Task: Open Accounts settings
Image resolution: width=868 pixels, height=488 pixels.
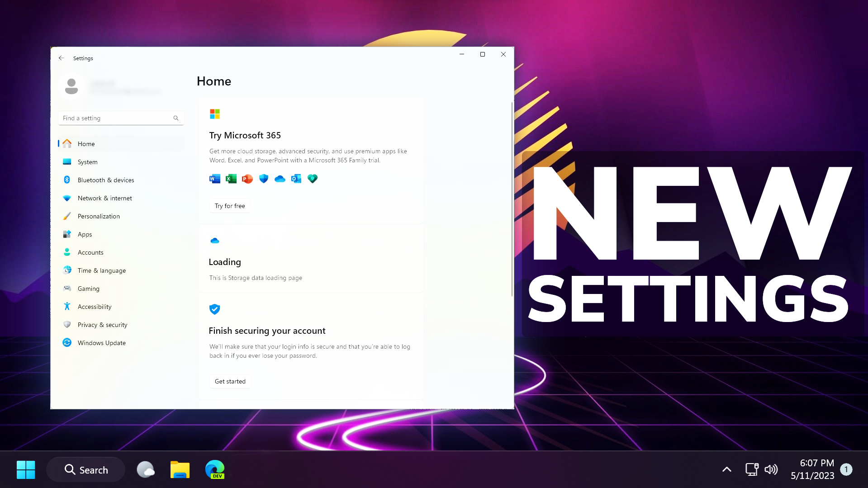Action: coord(90,252)
